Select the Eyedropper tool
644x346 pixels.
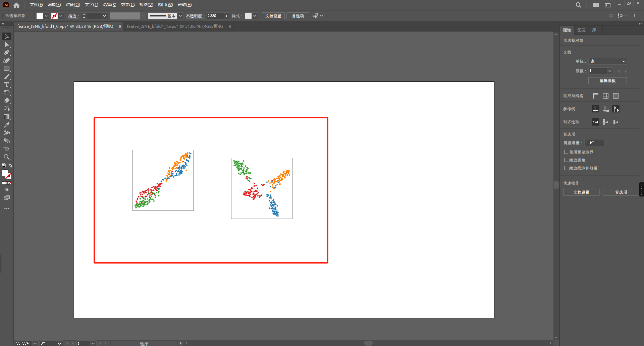tap(7, 125)
